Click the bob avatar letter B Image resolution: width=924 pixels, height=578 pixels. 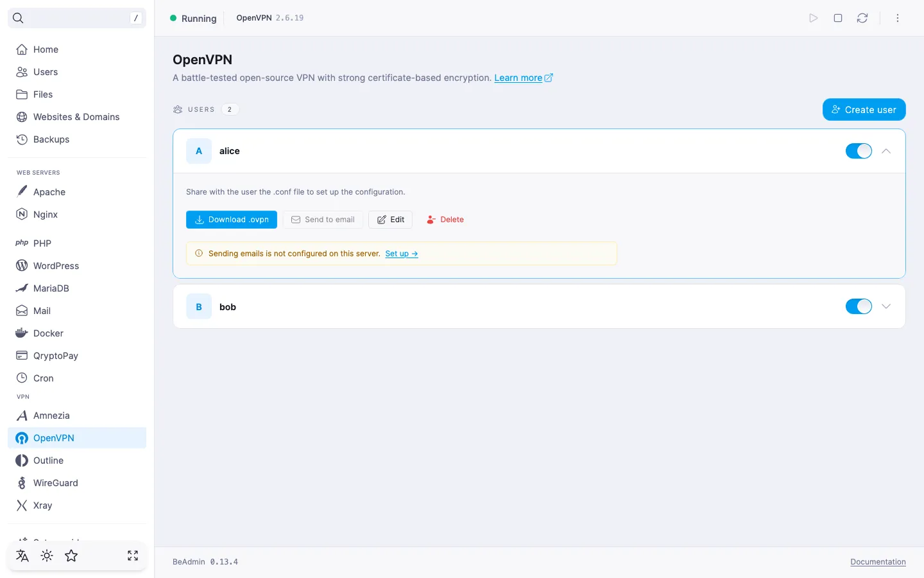pos(199,307)
